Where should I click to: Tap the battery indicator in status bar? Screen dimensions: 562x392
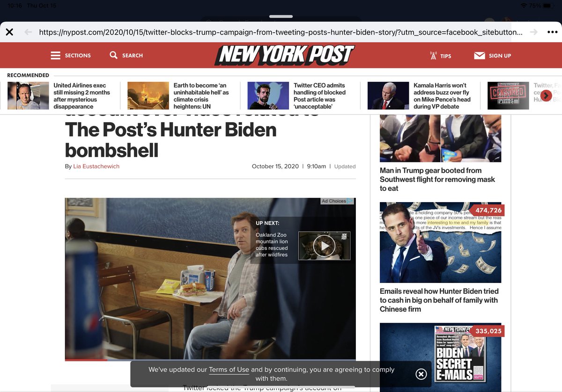click(549, 5)
